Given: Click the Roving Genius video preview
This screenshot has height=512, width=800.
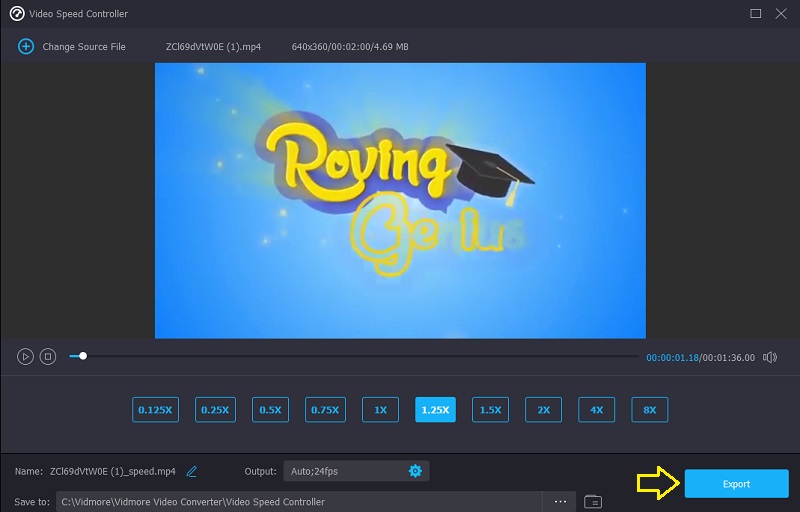Looking at the screenshot, I should 400,200.
